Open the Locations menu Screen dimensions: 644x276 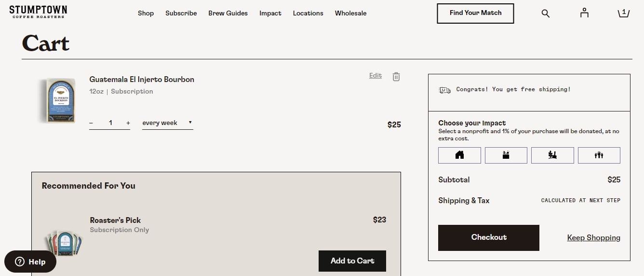pyautogui.click(x=308, y=13)
